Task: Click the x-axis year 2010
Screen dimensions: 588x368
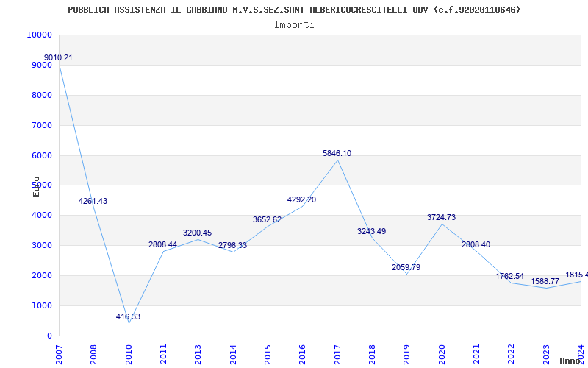Action: click(129, 355)
